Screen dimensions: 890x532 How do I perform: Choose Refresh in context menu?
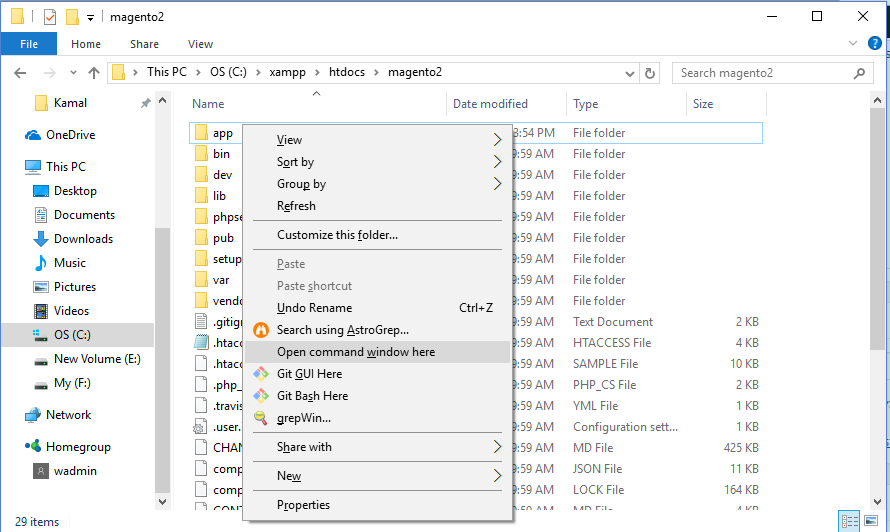(x=377, y=206)
